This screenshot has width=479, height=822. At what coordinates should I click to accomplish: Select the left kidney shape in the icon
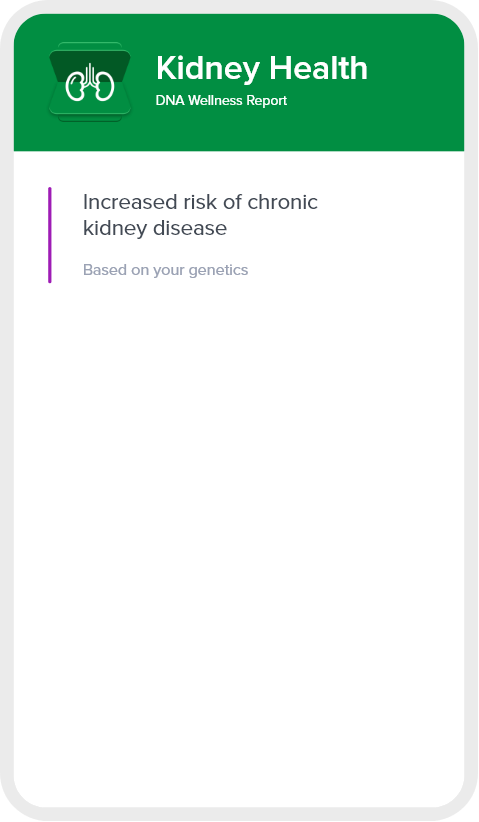[x=76, y=86]
